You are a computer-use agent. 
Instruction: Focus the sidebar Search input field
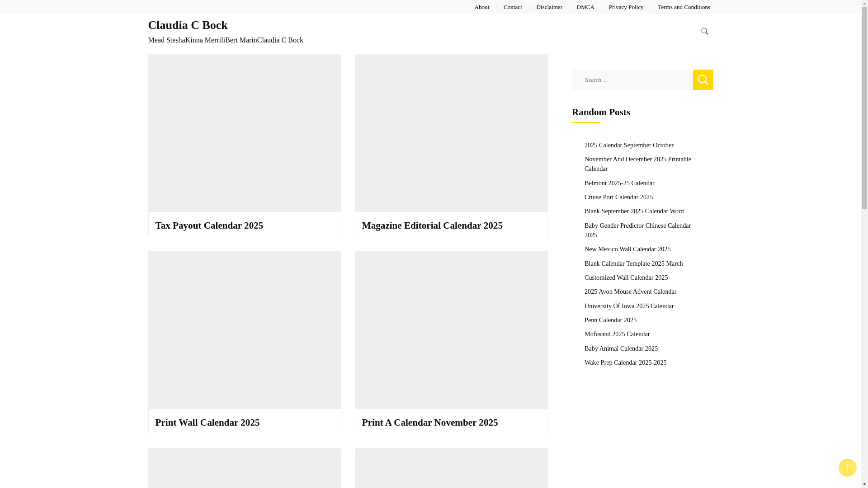(x=632, y=80)
